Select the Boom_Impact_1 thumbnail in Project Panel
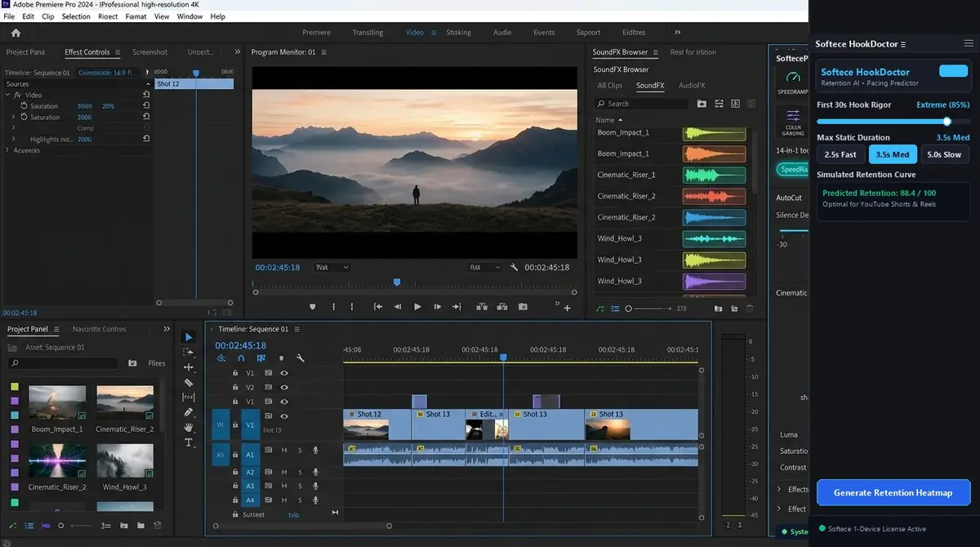This screenshot has height=547, width=980. pos(57,402)
